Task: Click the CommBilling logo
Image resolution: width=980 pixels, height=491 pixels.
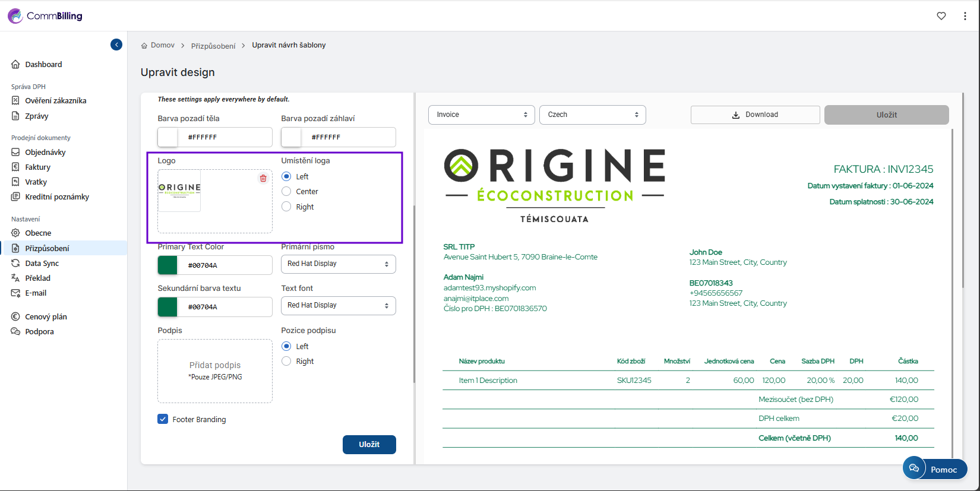Action: coord(45,16)
